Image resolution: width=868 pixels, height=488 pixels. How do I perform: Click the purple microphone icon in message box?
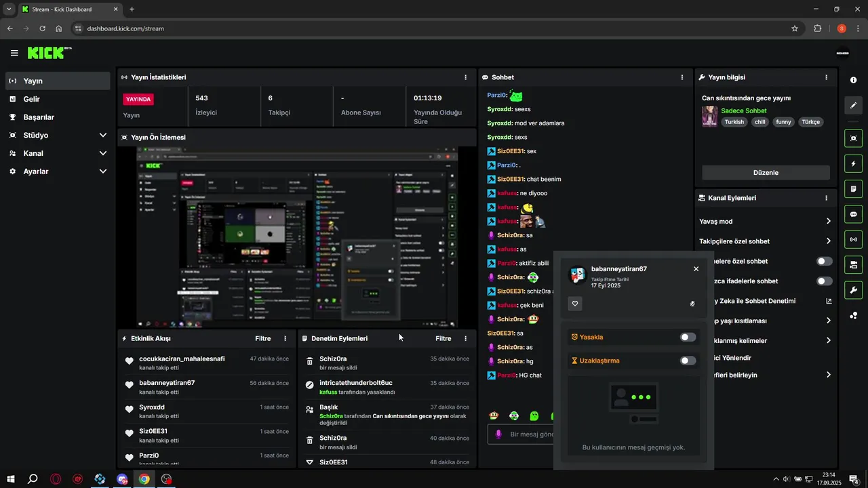tap(498, 434)
